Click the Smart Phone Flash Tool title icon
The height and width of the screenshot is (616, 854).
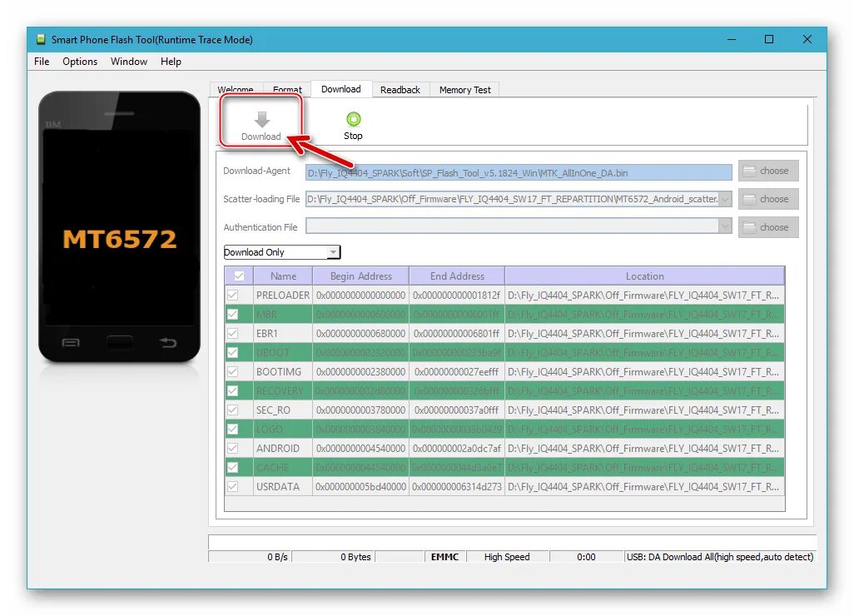pyautogui.click(x=41, y=39)
